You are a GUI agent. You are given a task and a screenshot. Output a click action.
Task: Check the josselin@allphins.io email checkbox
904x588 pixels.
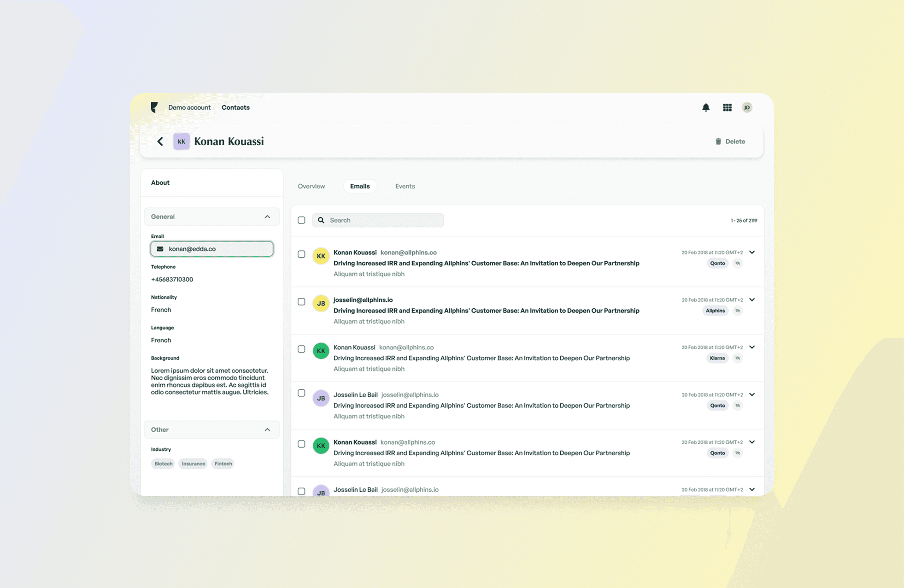point(301,302)
